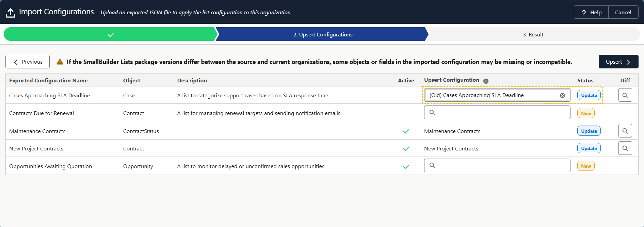
Task: Click the Active checkmark for Opportunities Awaiting Quotation
Action: [x=406, y=167]
